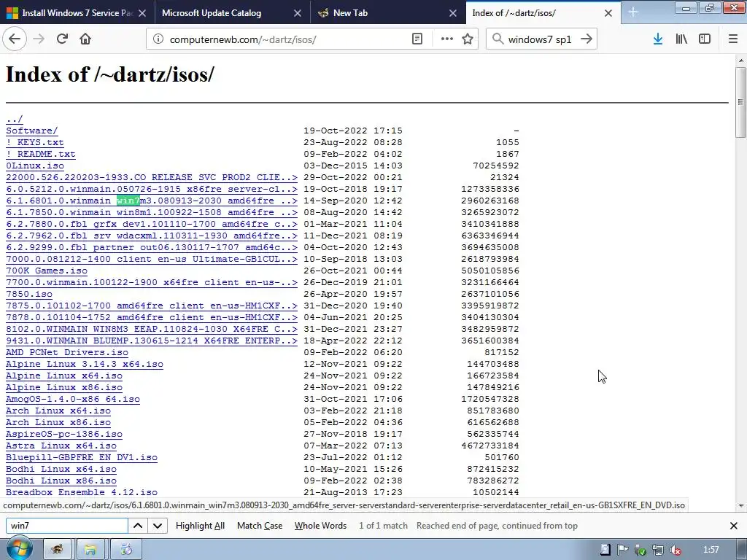Toggle Highlight All in find bar
This screenshot has width=747, height=560.
tap(200, 526)
